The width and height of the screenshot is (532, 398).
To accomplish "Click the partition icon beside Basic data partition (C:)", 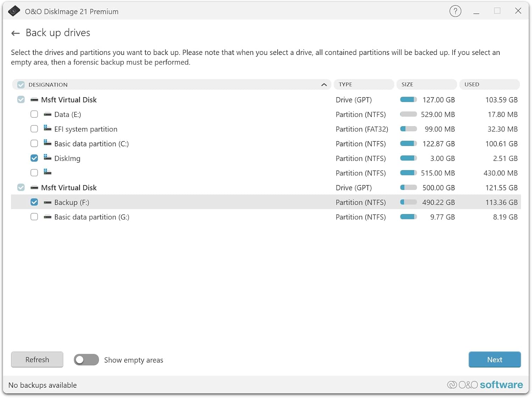I will [x=47, y=143].
